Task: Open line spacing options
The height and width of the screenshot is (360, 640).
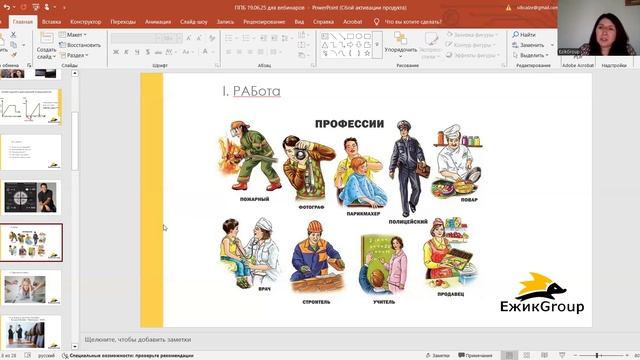Action: [x=286, y=38]
